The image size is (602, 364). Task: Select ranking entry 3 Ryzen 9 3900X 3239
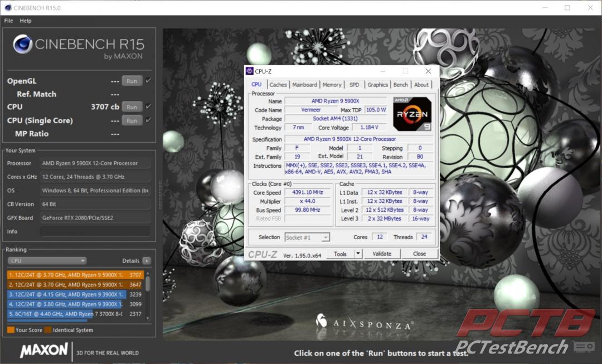click(x=75, y=294)
